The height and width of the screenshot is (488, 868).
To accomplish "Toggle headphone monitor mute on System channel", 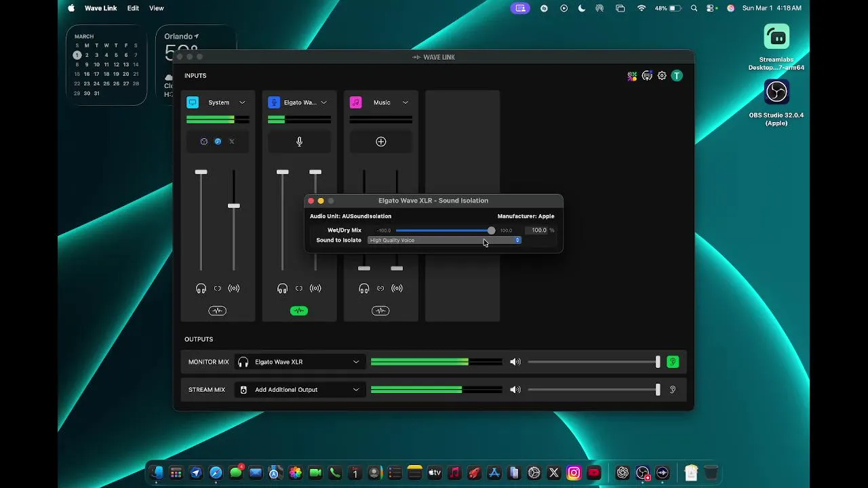I will click(201, 289).
